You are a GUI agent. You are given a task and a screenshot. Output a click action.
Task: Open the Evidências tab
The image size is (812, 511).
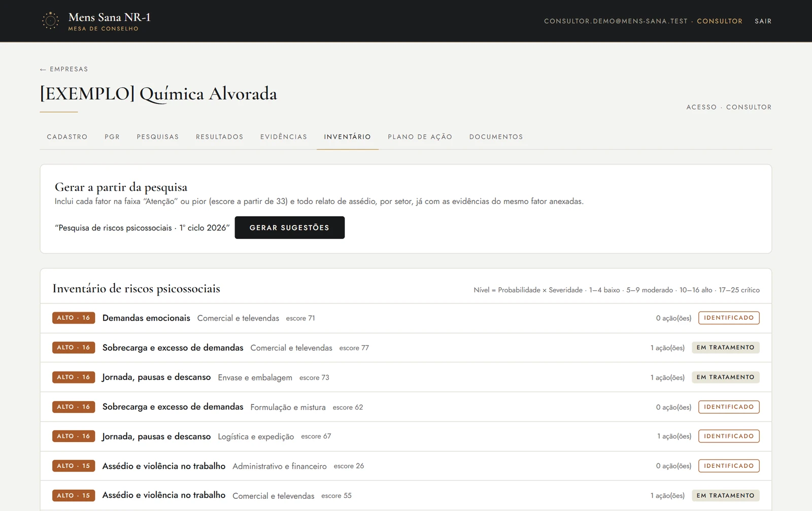click(x=284, y=137)
